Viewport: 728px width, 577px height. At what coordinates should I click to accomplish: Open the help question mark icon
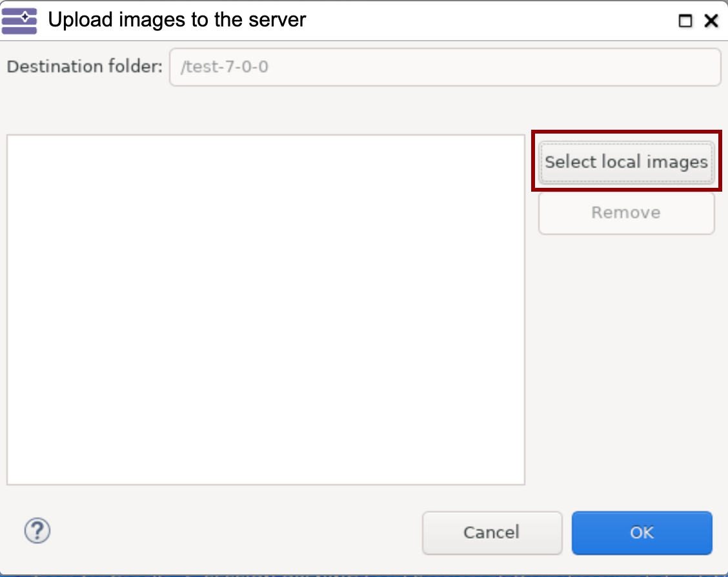37,531
